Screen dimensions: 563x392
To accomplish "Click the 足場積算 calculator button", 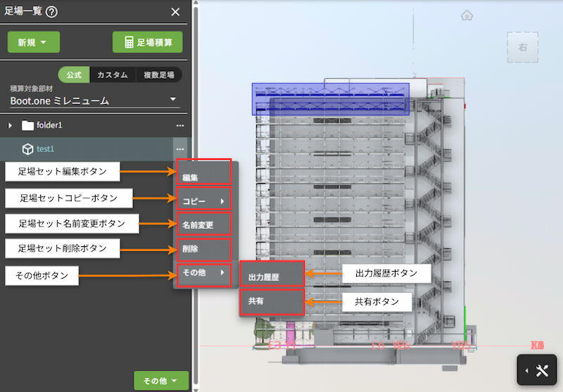I will [148, 42].
